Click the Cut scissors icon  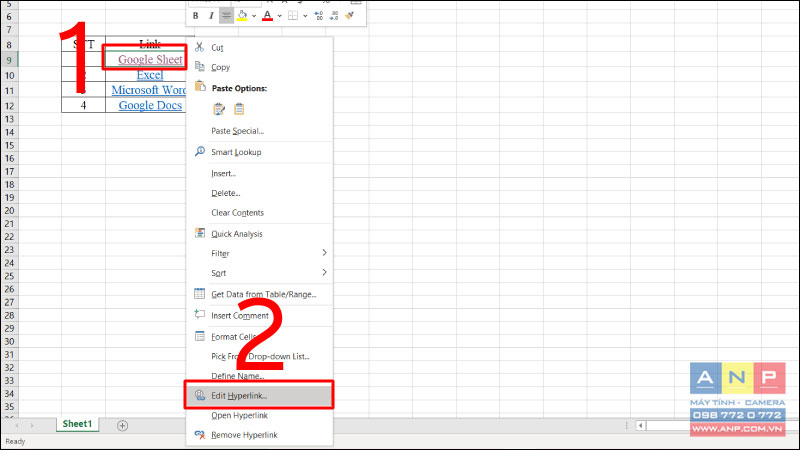(199, 47)
